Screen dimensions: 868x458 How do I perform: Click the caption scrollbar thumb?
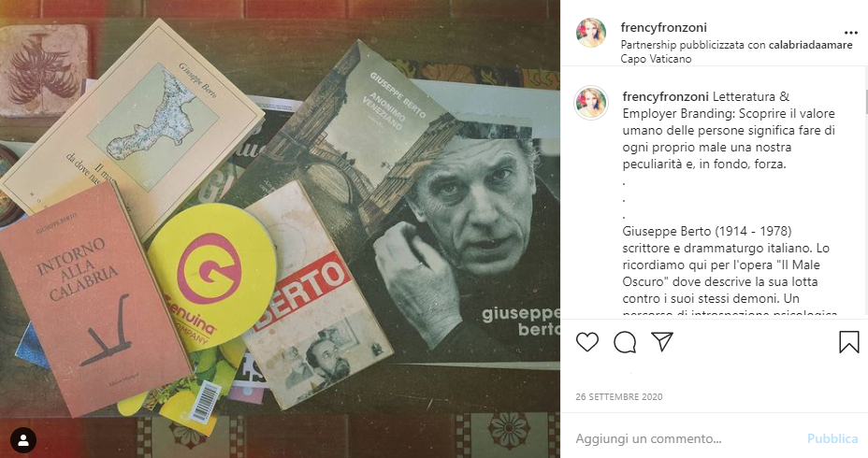(x=865, y=101)
